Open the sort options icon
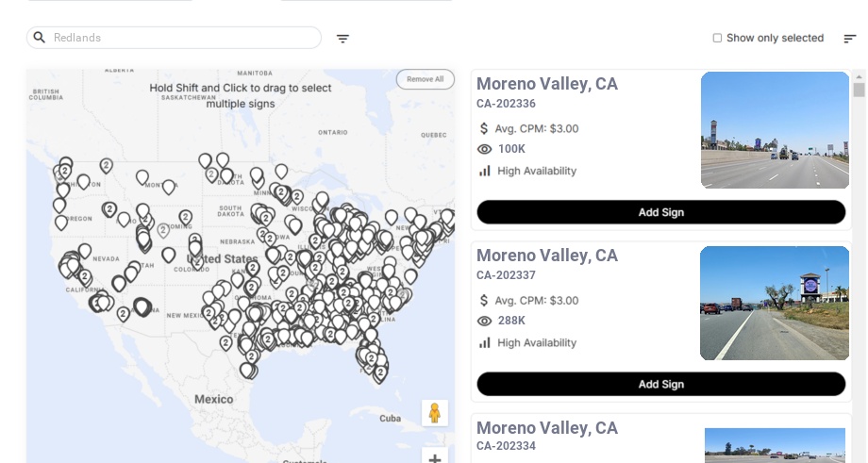Image resolution: width=868 pixels, height=463 pixels. [849, 39]
